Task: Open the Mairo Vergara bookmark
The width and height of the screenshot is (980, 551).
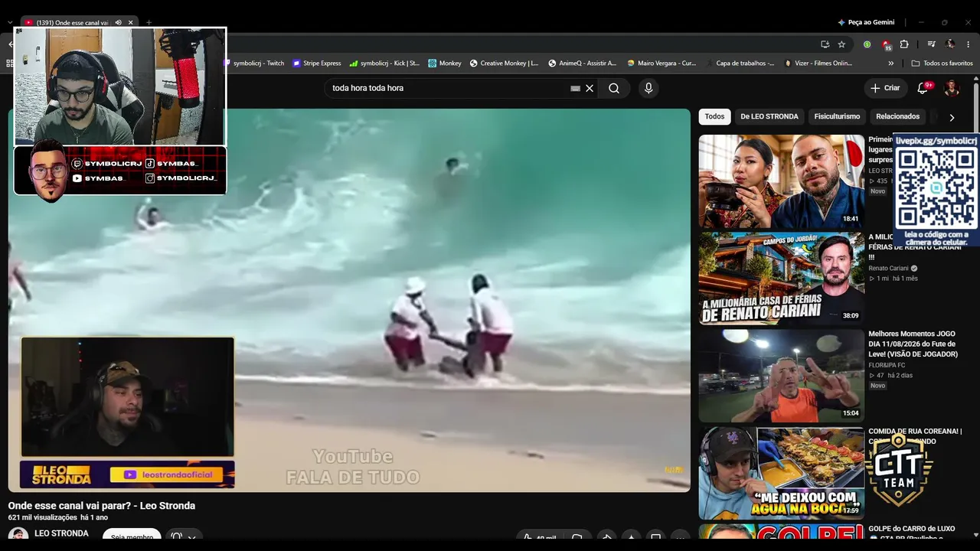Action: pos(661,64)
